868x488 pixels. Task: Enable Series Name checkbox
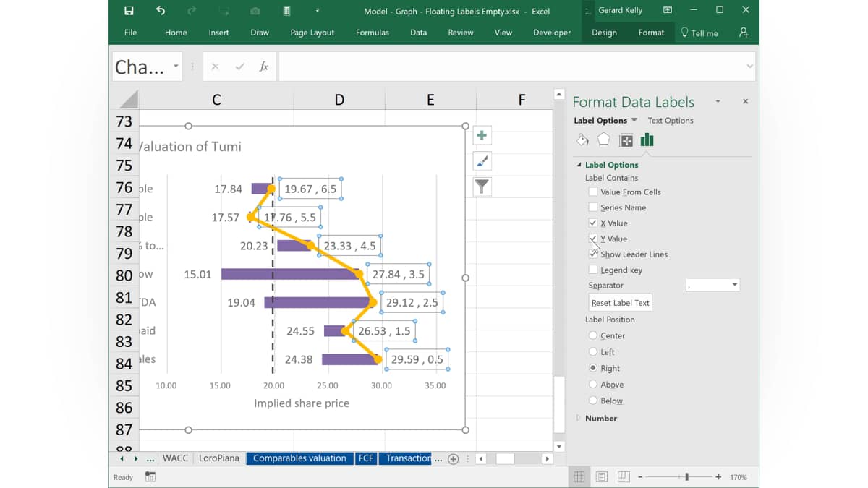click(x=593, y=207)
